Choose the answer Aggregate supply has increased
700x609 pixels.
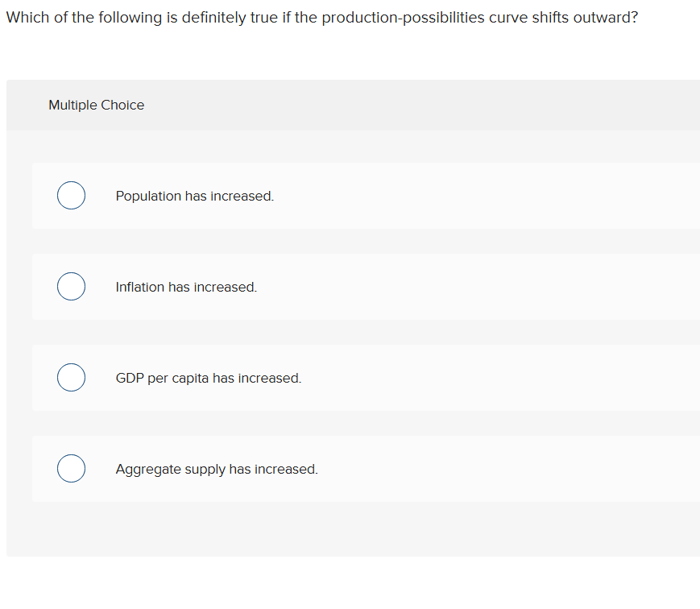216,469
